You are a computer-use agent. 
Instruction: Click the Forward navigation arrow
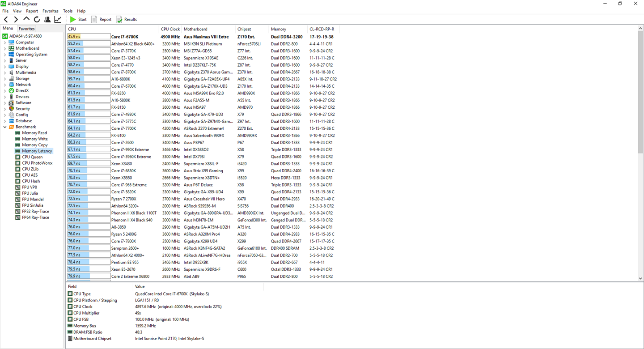[16, 19]
